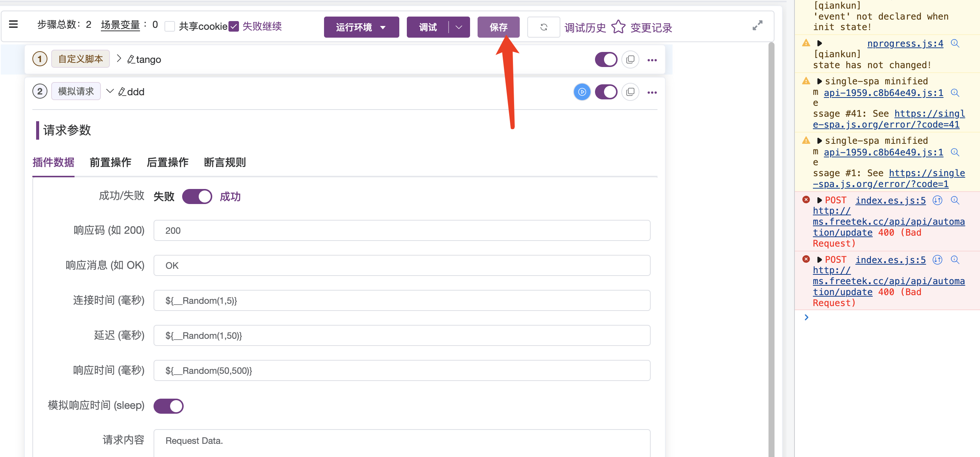Switch the 成功/失败 toggle

tap(197, 197)
